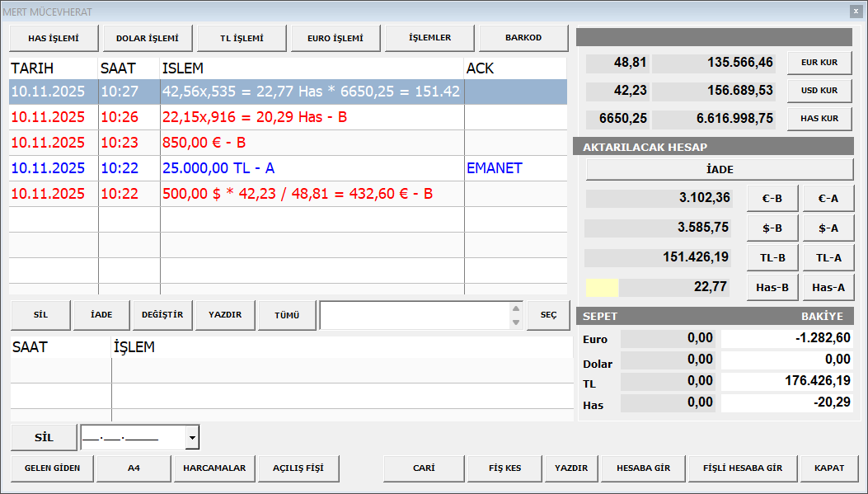The image size is (868, 494).
Task: Click the FİŞ KES button
Action: 504,468
